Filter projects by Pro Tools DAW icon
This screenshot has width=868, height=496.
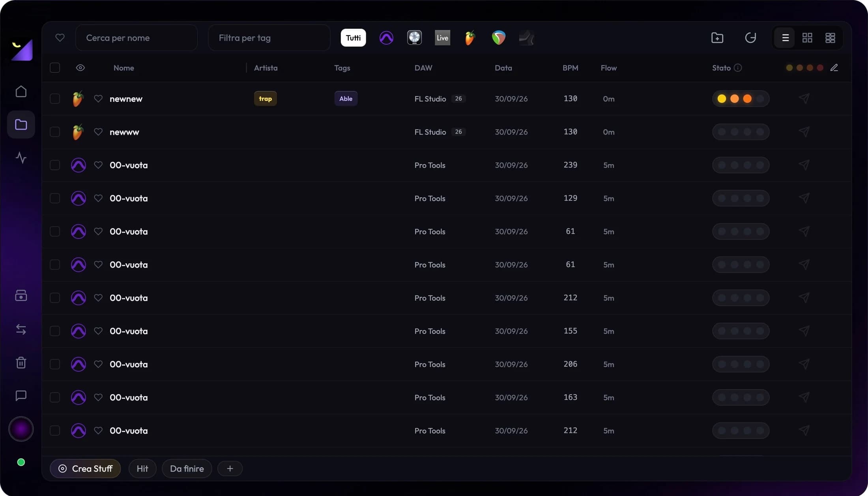pos(386,38)
